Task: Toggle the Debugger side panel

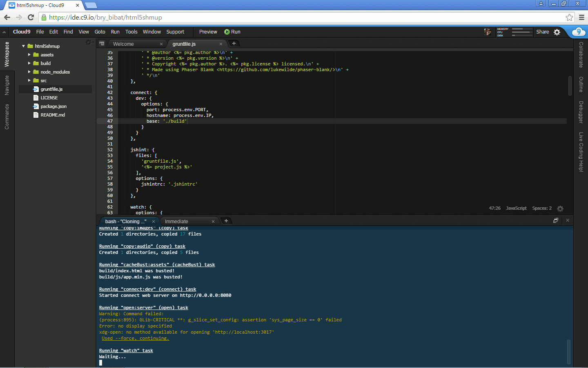Action: [581, 112]
